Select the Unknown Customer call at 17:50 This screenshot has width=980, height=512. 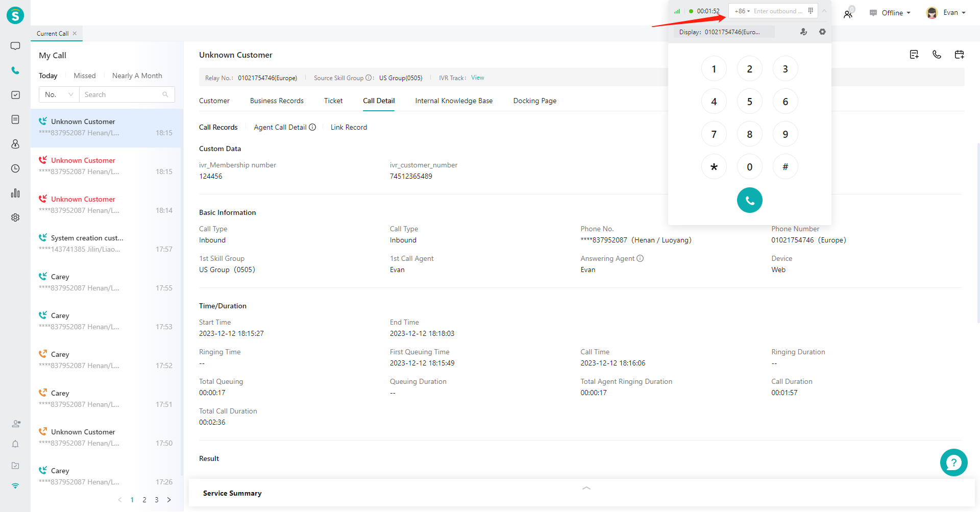[x=106, y=437]
